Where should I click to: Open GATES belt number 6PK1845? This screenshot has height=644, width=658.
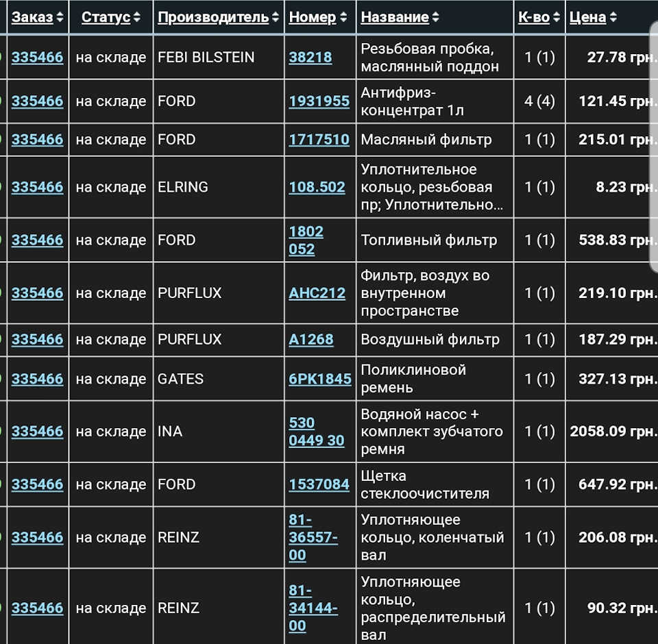click(320, 379)
